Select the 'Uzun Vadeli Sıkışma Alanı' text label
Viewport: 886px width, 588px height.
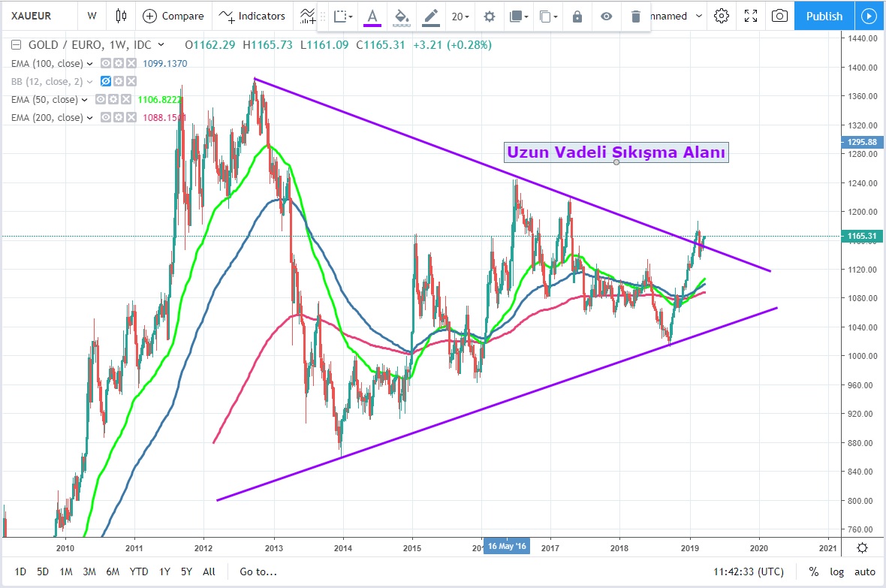point(616,152)
